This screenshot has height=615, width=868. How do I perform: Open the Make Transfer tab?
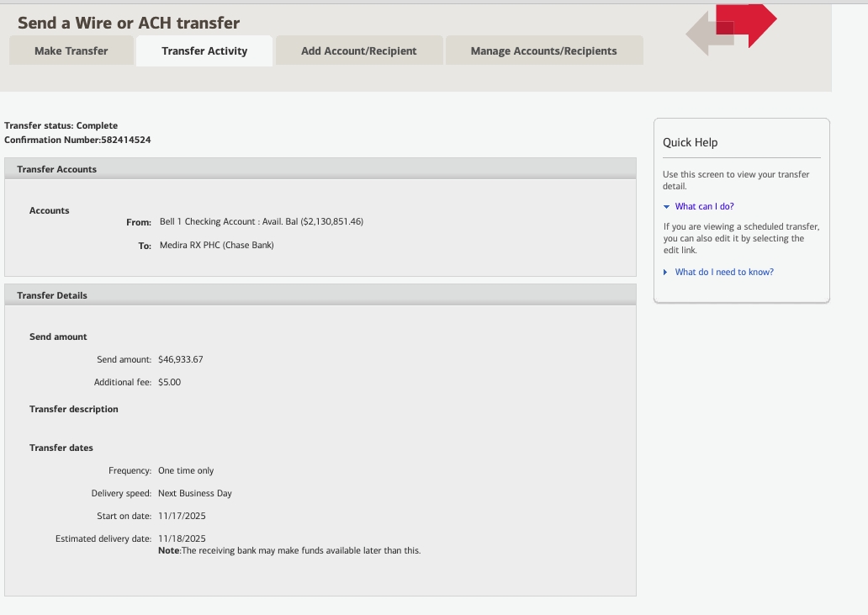point(71,50)
